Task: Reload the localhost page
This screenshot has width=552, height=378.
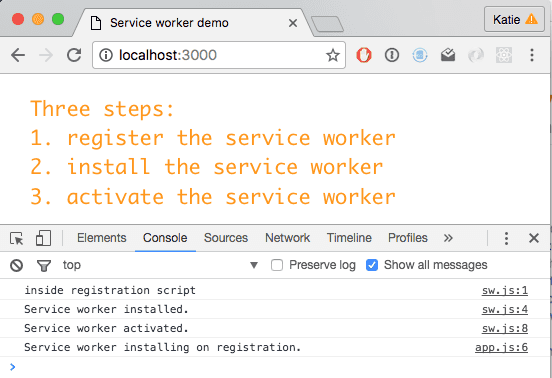Action: point(74,55)
